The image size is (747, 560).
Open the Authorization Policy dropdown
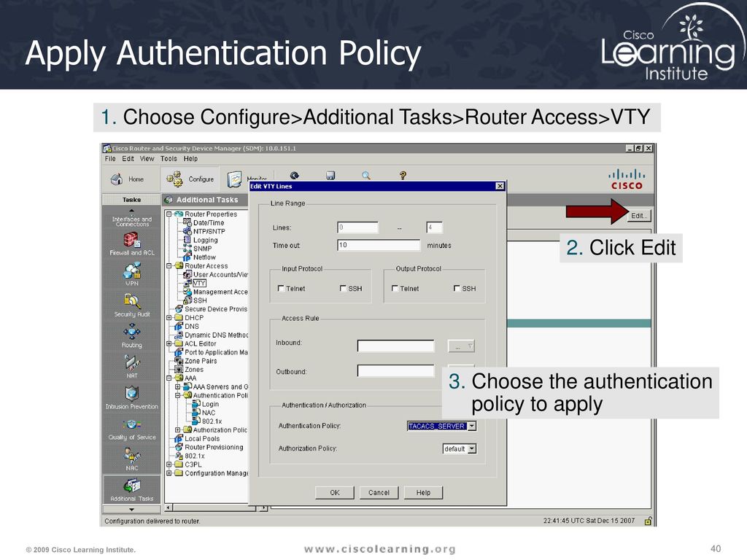pos(472,448)
